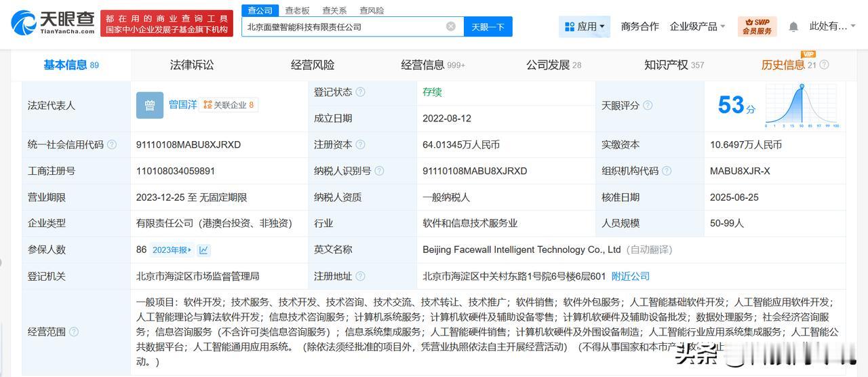Image resolution: width=868 pixels, height=377 pixels.
Task: Click registration authority 北京市海淀区市场监督管理局
Action: point(198,276)
